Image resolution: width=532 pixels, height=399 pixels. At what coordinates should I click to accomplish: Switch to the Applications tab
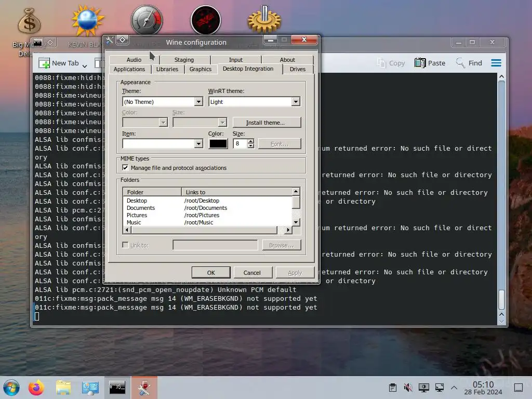click(129, 69)
